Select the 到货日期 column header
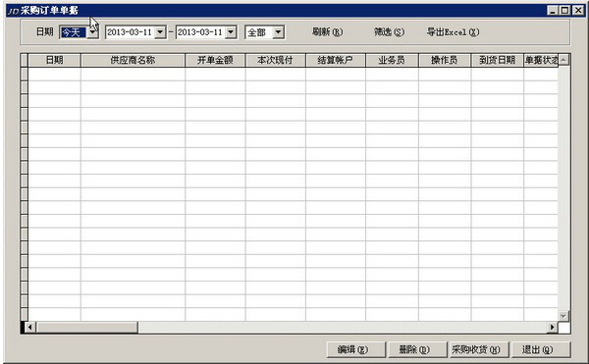The image size is (589, 364). [497, 60]
